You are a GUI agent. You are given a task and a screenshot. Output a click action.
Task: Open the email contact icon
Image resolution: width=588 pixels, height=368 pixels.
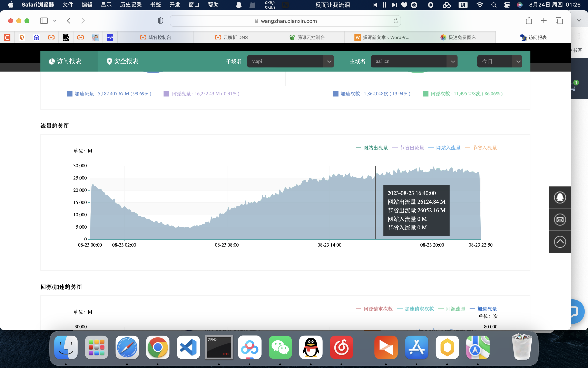click(x=560, y=220)
